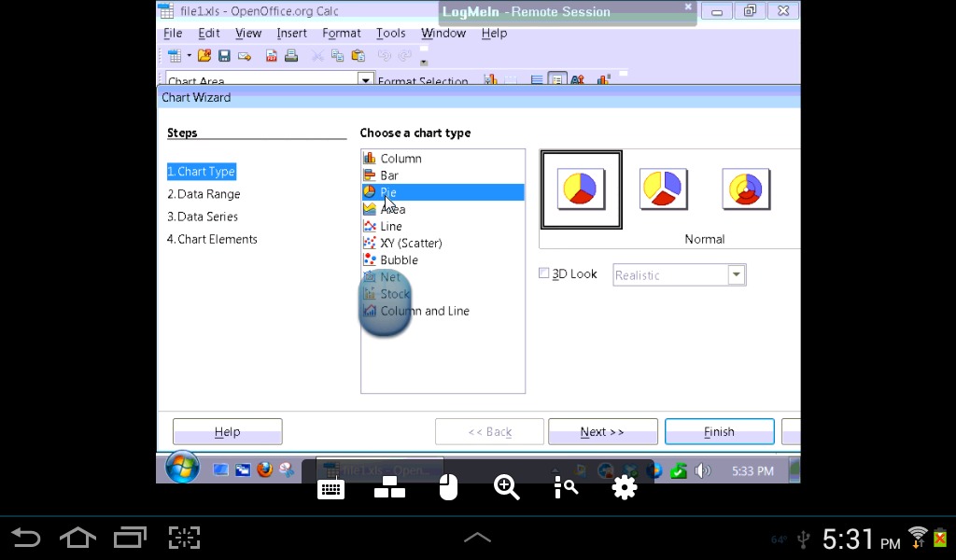Viewport: 956px width, 560px height.
Task: Launch Firefox from quick launch
Action: point(264,469)
